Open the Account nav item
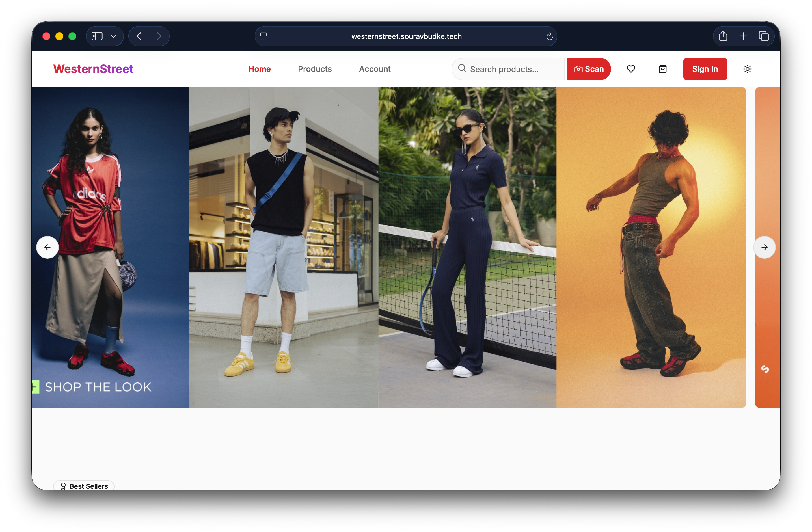The height and width of the screenshot is (532, 812). [375, 69]
